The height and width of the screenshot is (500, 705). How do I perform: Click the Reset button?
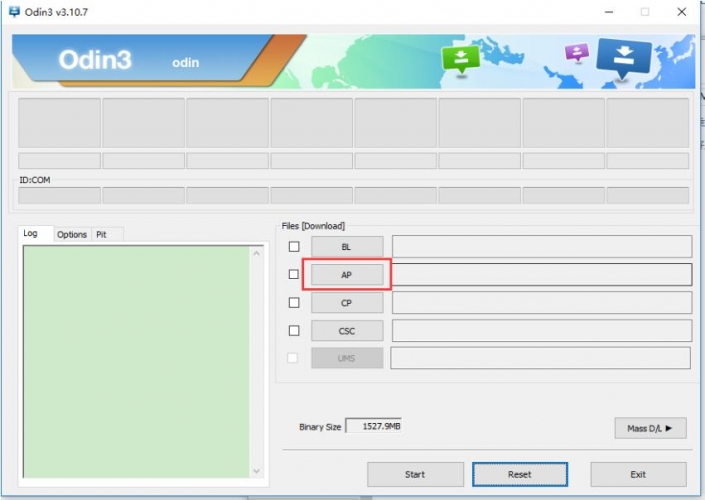click(x=520, y=474)
